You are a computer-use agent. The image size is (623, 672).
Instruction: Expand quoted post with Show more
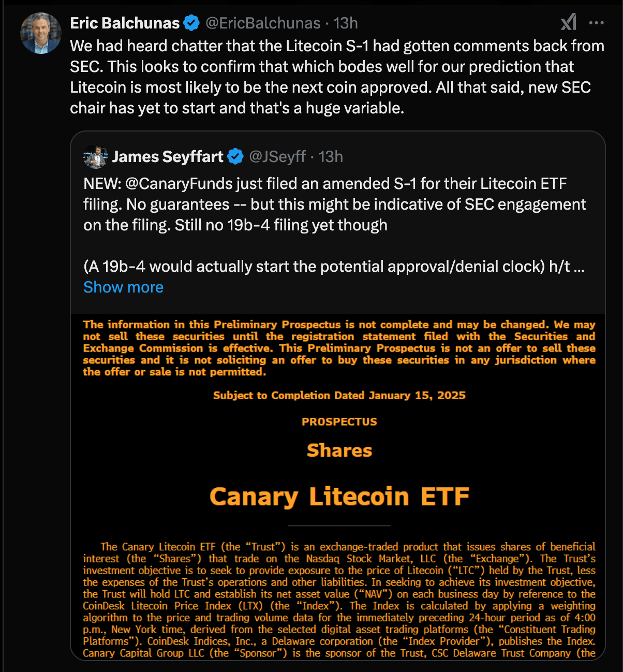(x=123, y=287)
